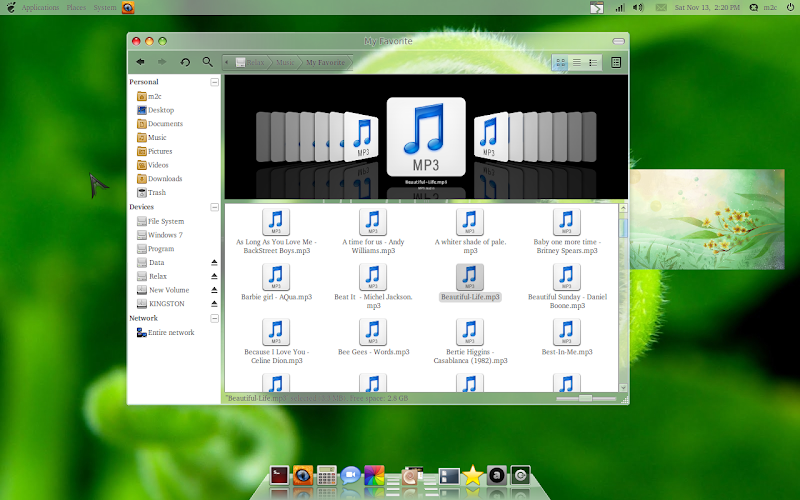800x500 pixels.
Task: Collapse the Devices sidebar section
Action: (x=215, y=207)
